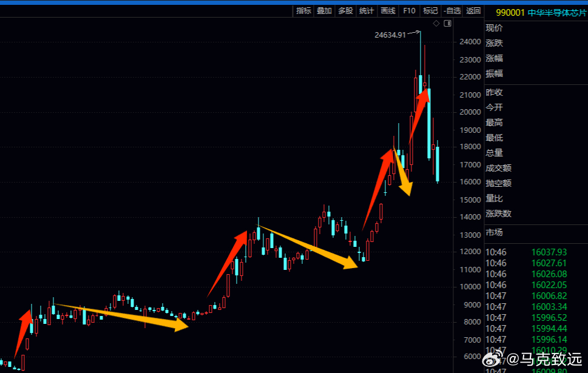Click the 统计 statistics button
Image resolution: width=588 pixels, height=373 pixels.
(x=367, y=11)
